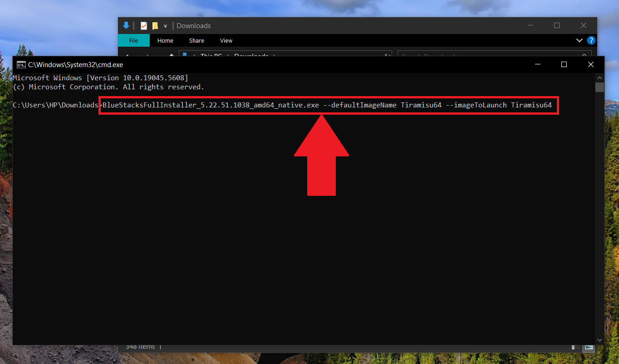Viewport: 619px width, 364px height.
Task: Minimize the Downloads Explorer window
Action: click(x=530, y=26)
